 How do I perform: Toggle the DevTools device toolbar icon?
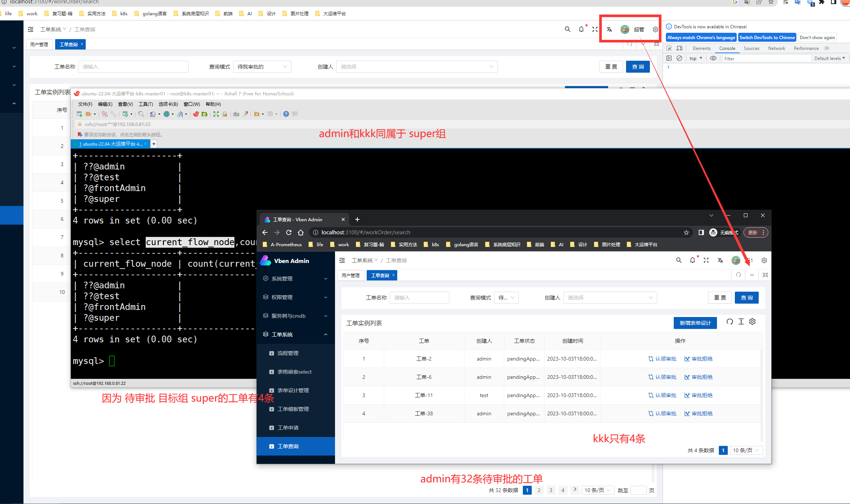pos(679,48)
